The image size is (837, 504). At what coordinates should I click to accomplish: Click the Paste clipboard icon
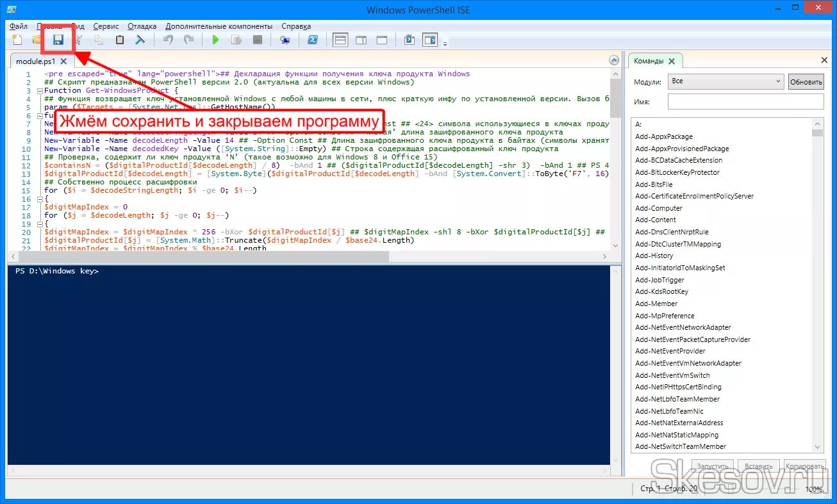point(120,40)
